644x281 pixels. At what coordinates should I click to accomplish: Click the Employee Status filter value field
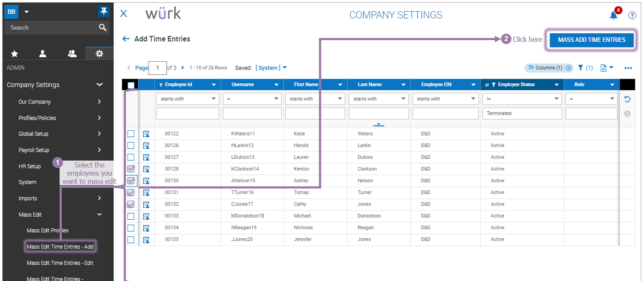[x=522, y=114]
